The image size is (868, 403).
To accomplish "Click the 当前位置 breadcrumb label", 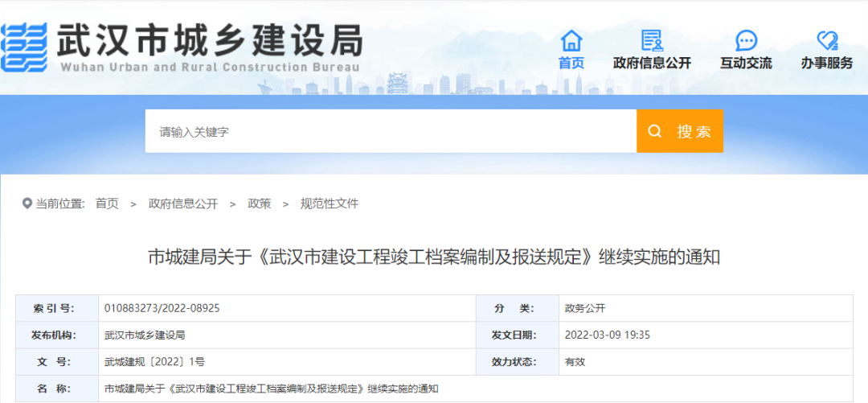I will [x=59, y=204].
